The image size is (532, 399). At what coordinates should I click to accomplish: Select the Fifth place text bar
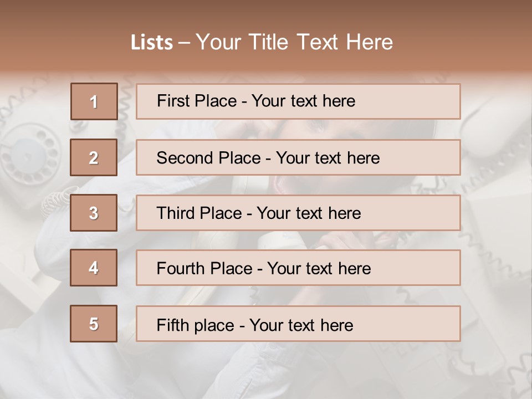298,324
